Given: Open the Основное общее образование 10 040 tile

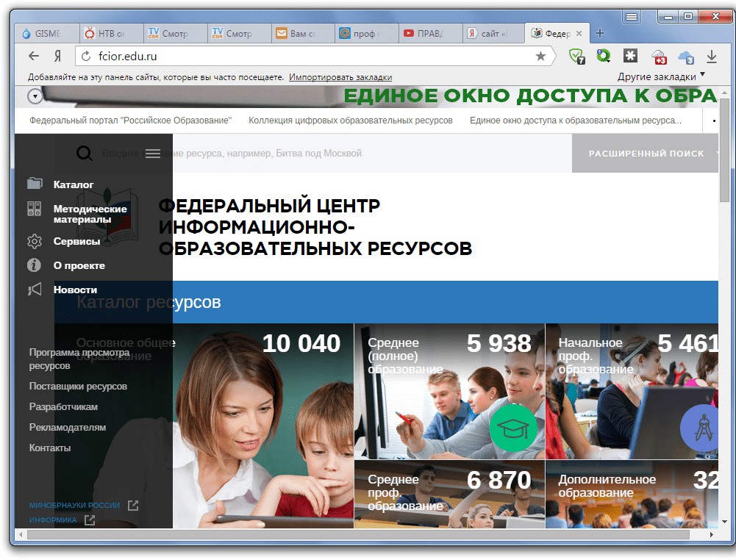Looking at the screenshot, I should coord(204,426).
